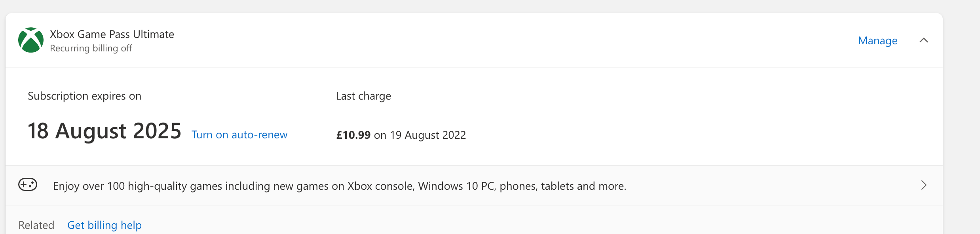This screenshot has width=980, height=234.
Task: Collapse the Xbox Game Pass Ultimate card
Action: tap(923, 40)
